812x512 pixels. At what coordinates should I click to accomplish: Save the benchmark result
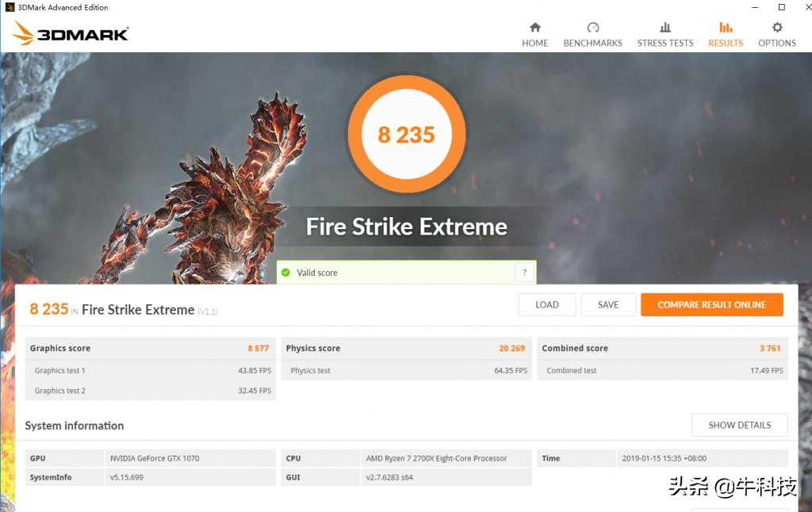[x=608, y=304]
